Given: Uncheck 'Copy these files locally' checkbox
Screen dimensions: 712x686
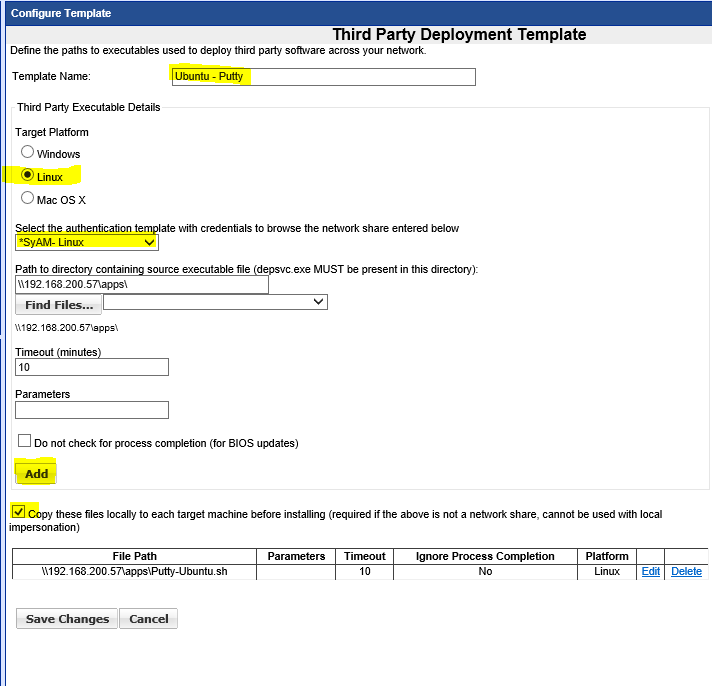Looking at the screenshot, I should click(19, 512).
